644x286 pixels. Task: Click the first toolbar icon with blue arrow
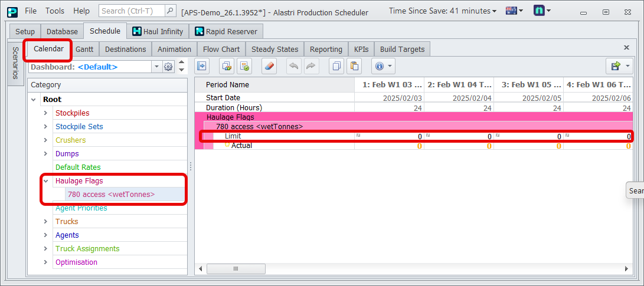202,67
